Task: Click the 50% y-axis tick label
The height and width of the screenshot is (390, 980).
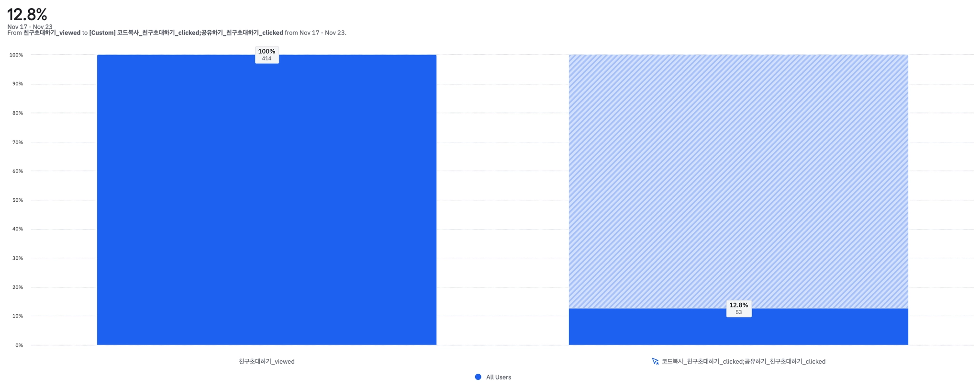Action: [18, 200]
